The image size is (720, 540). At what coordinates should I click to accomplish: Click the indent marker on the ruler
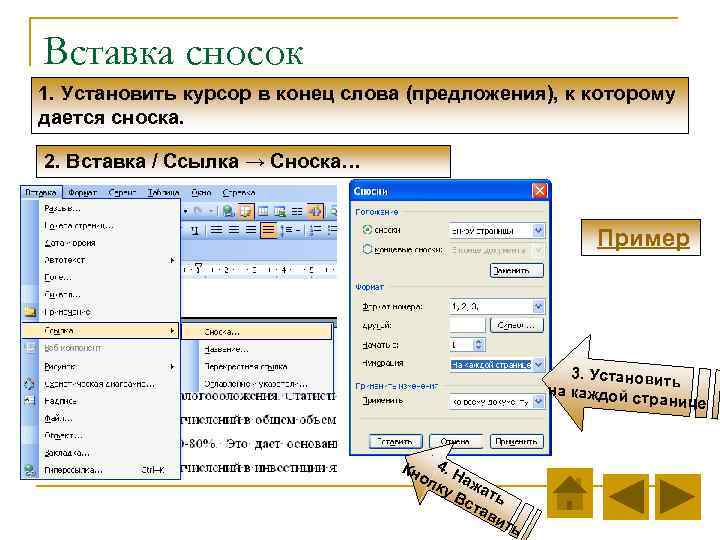[x=198, y=269]
